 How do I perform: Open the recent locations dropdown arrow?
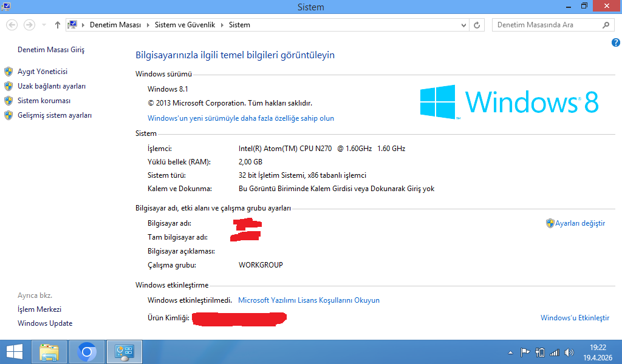(x=44, y=25)
